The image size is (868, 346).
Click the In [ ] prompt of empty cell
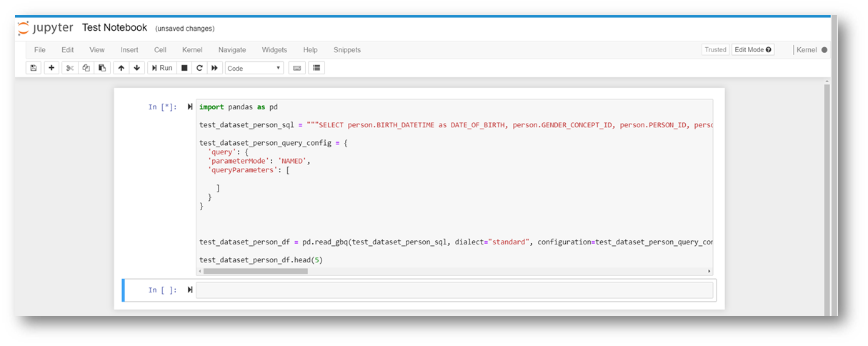point(163,290)
